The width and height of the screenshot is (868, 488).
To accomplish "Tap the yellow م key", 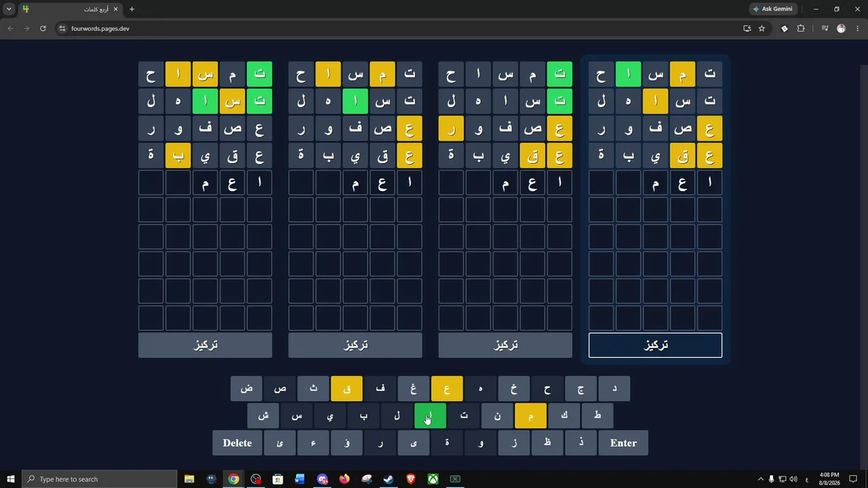I will [530, 415].
